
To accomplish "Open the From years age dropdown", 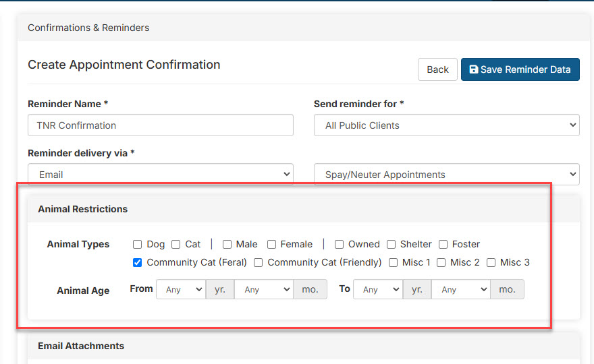I will [x=181, y=289].
